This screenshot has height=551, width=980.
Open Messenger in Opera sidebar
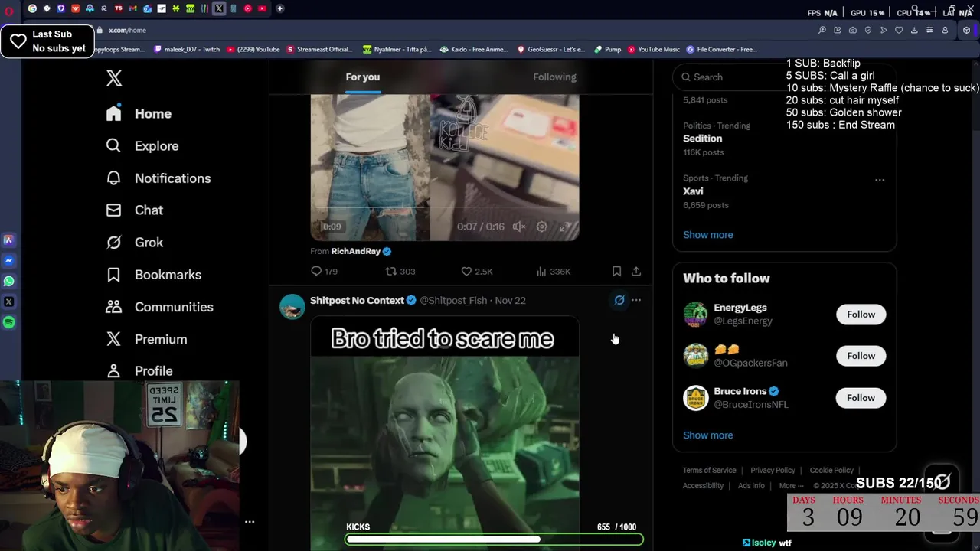[x=8, y=260]
